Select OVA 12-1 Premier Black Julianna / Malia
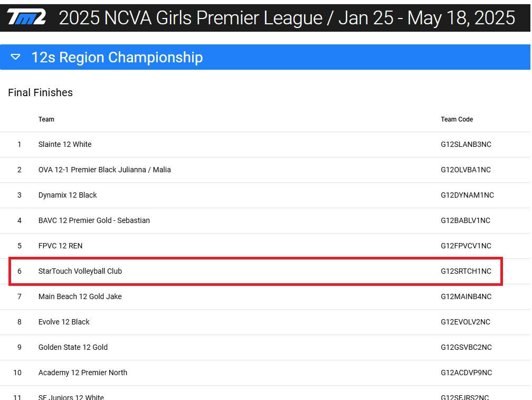 pos(104,170)
